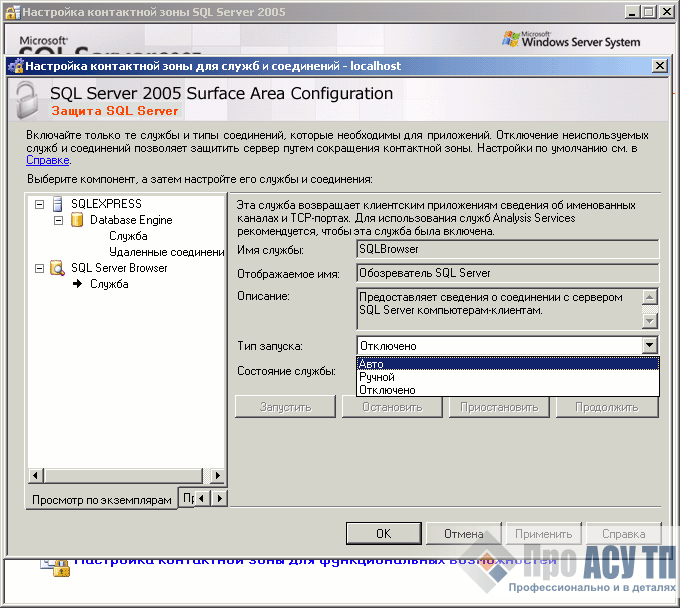Click the Имя службы field SQLBrowser
Screen dimensions: 680x608
point(507,249)
